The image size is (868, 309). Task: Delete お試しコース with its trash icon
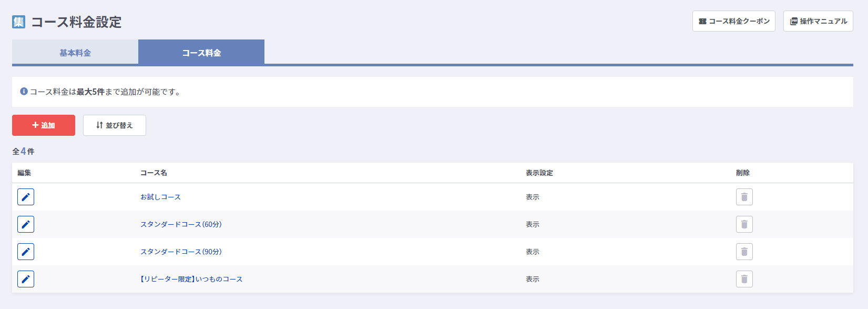(x=744, y=197)
